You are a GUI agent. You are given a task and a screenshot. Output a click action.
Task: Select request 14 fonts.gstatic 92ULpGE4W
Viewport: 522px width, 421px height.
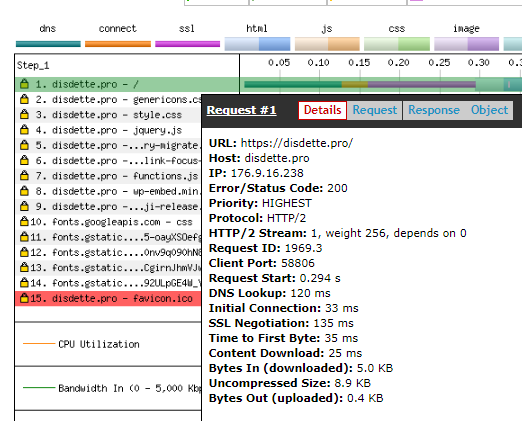coord(108,283)
